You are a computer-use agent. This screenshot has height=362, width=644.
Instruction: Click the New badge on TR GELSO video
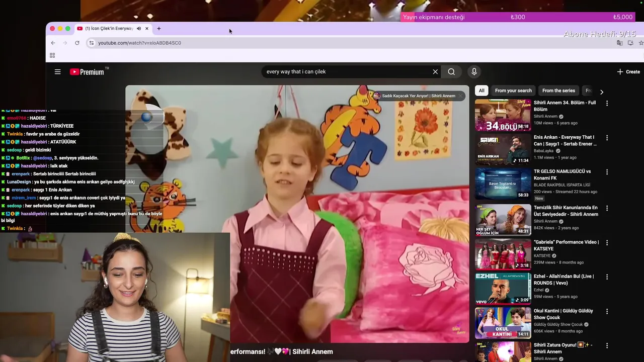coord(539,199)
